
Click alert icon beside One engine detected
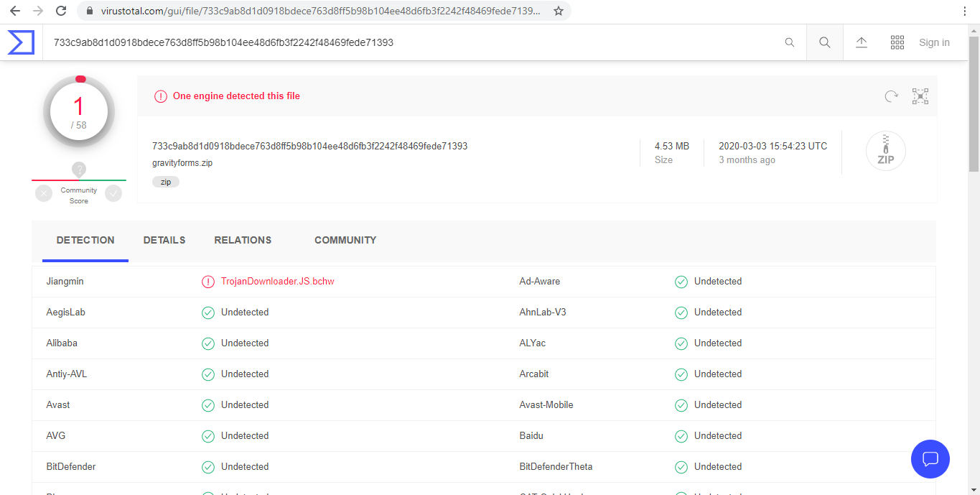pyautogui.click(x=160, y=96)
